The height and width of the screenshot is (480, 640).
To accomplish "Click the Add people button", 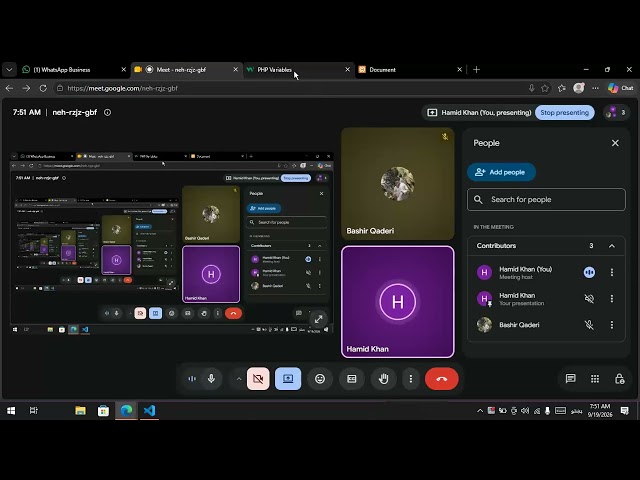I will pos(501,172).
